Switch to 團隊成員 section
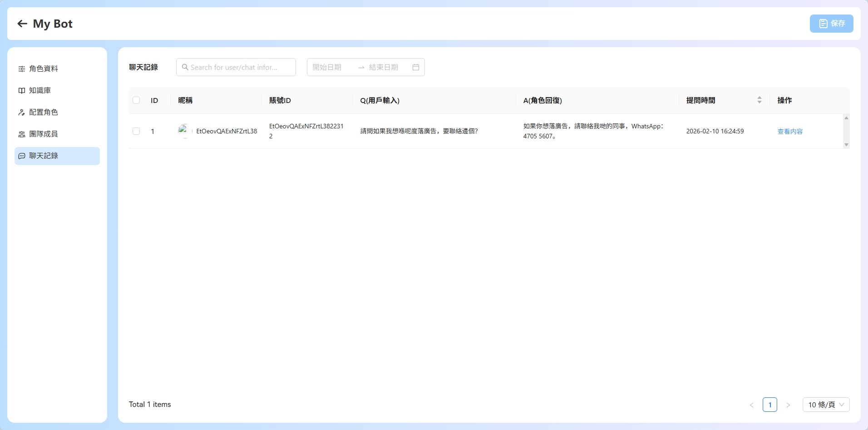Screen dimensions: 868x430 (44, 134)
